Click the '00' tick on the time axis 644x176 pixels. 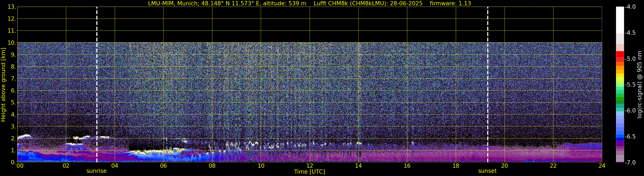click(x=20, y=166)
